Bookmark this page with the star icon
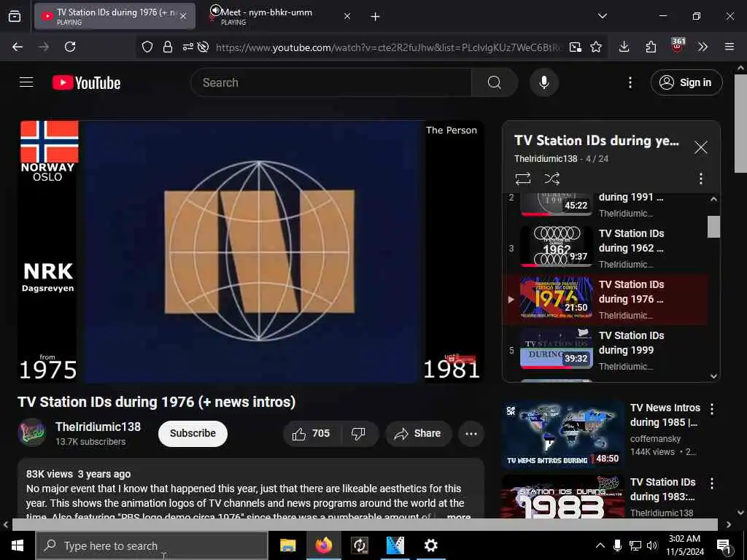 596,47
